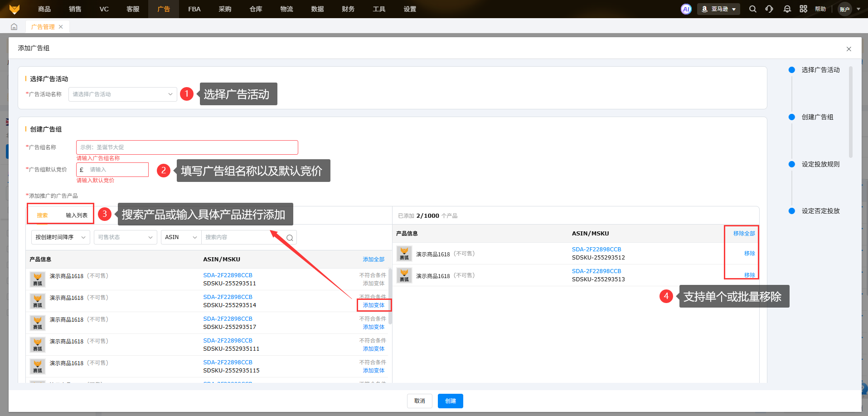Open the 亚马逊 platform dropdown
Screen dimensions: 868x416
(x=718, y=9)
